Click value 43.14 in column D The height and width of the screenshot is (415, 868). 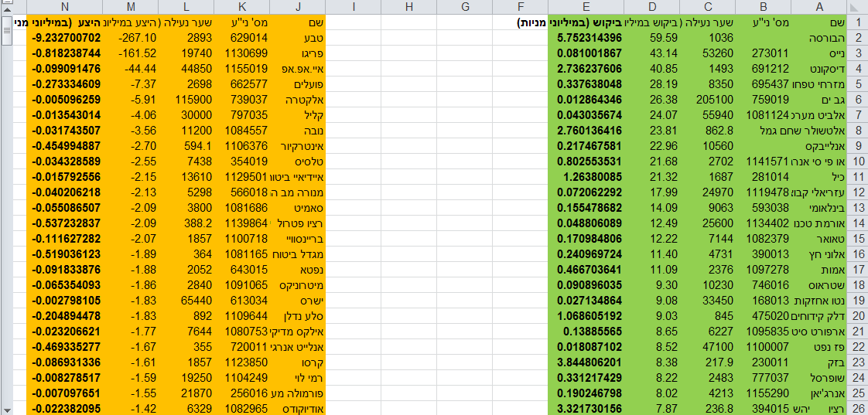[x=652, y=53]
